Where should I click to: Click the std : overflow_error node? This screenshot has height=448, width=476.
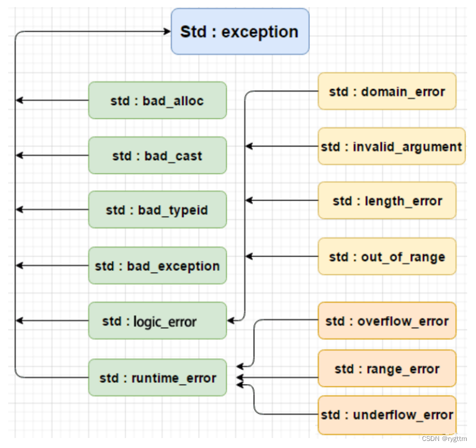coord(387,321)
